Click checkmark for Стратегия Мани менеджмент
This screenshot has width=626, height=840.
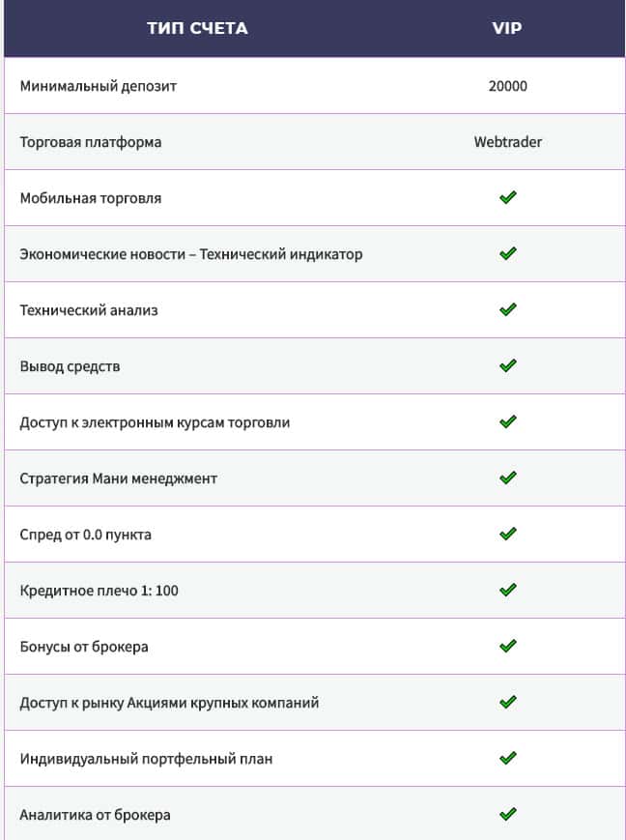tap(507, 478)
